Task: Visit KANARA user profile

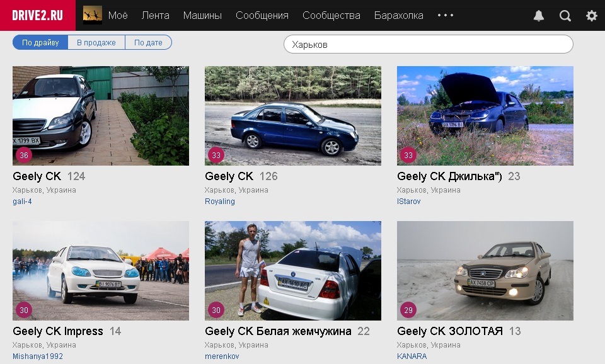Action: coord(412,356)
